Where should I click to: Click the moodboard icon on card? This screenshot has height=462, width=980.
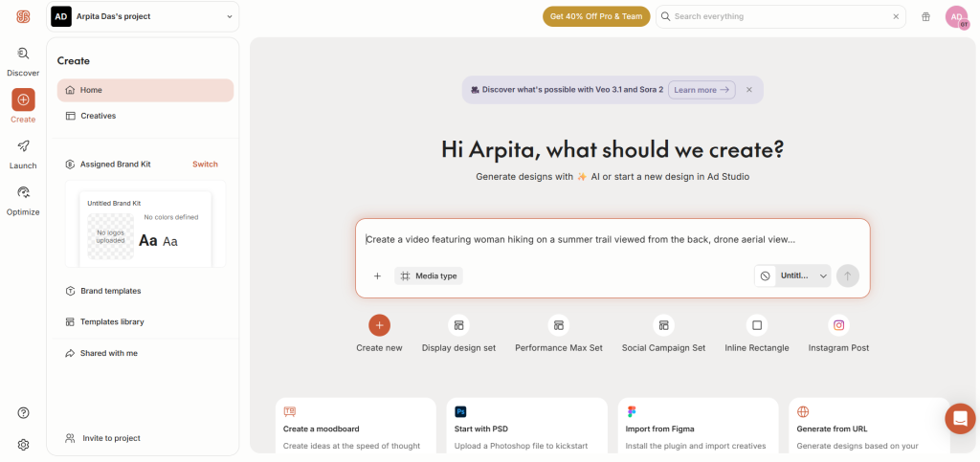(x=289, y=411)
